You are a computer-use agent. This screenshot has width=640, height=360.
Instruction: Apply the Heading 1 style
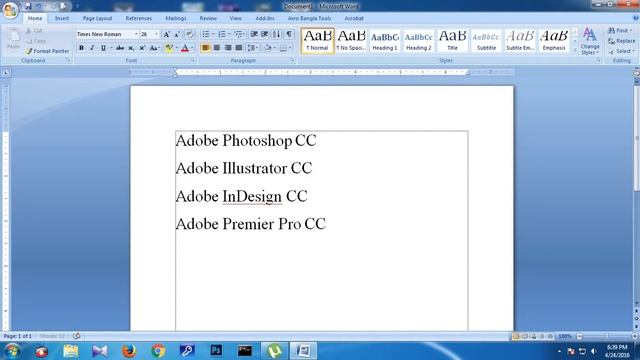click(384, 40)
